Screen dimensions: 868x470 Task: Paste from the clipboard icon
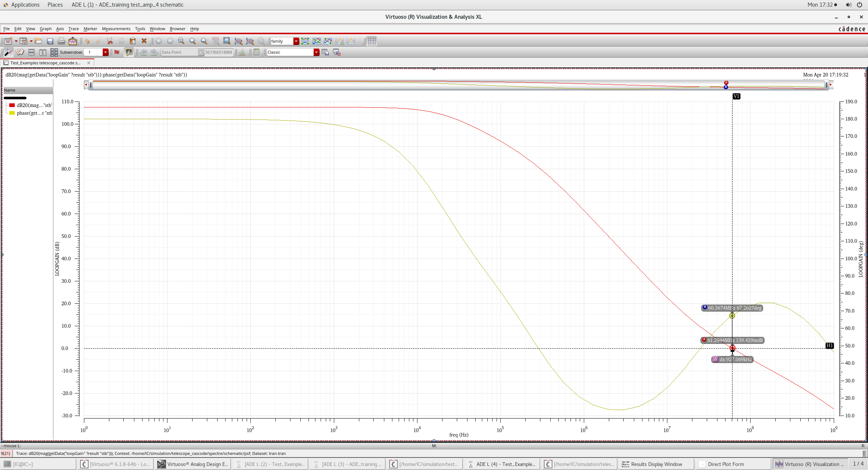(133, 41)
